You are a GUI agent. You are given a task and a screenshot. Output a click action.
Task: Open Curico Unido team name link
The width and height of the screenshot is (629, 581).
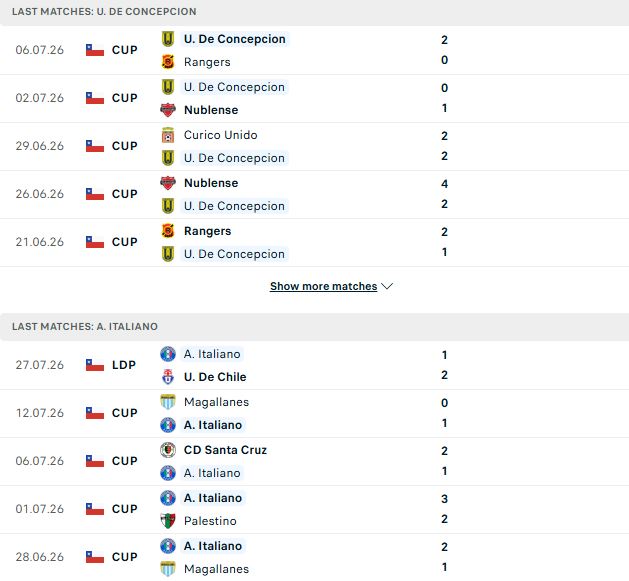(x=220, y=135)
